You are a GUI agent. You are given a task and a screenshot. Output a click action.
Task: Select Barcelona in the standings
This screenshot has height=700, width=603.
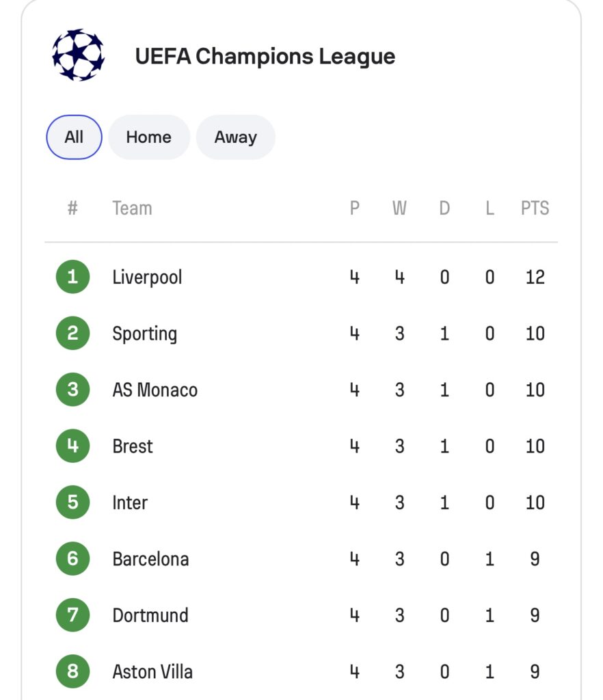click(x=150, y=559)
